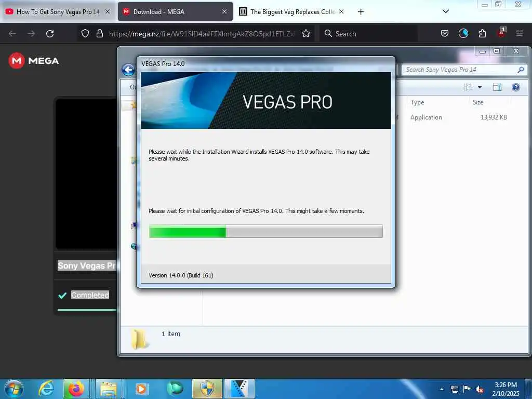Click the Explorer back arrow button
The image size is (532, 399).
[128, 70]
